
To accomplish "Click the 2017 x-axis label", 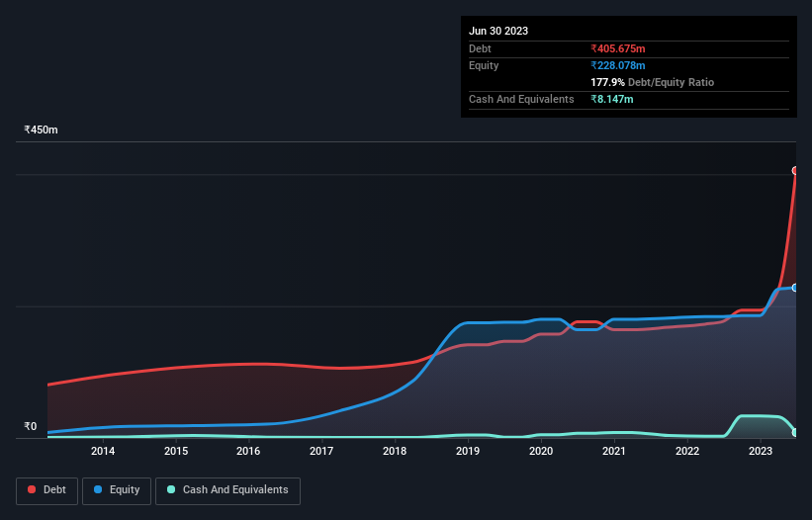I will 321,451.
